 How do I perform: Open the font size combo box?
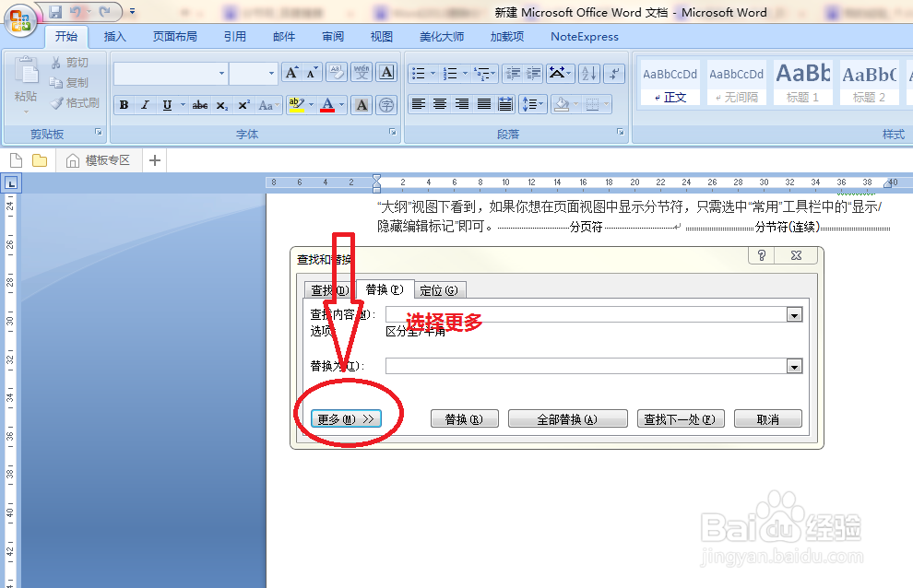tap(253, 74)
